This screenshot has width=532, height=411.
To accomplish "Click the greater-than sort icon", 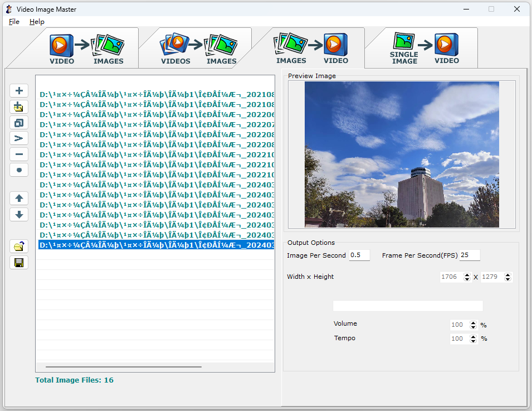I will coord(19,138).
